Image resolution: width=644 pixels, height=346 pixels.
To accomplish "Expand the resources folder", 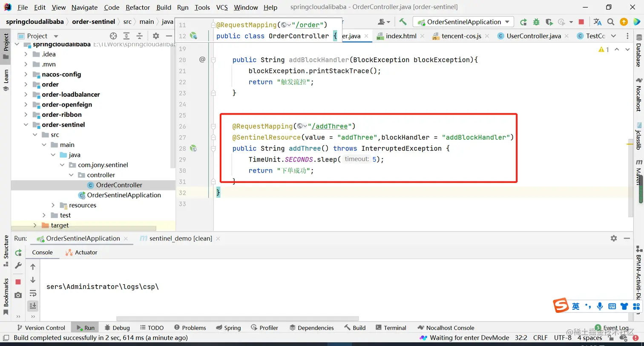I will [53, 205].
